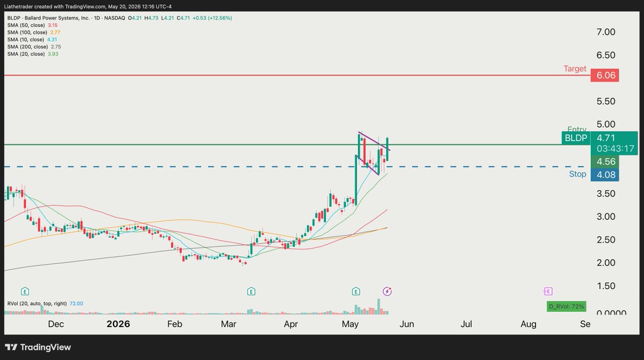Click the bold '2026' time axis label
644x360 pixels.
pyautogui.click(x=118, y=324)
